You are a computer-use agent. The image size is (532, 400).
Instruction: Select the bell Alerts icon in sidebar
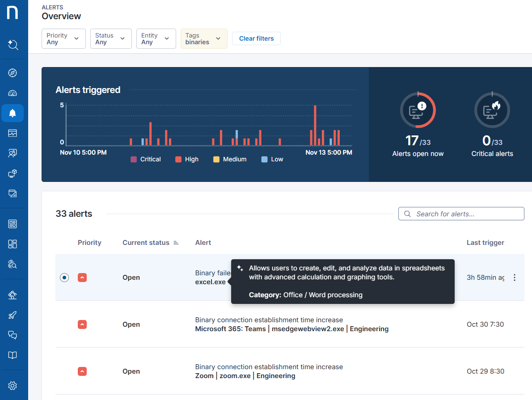click(13, 113)
